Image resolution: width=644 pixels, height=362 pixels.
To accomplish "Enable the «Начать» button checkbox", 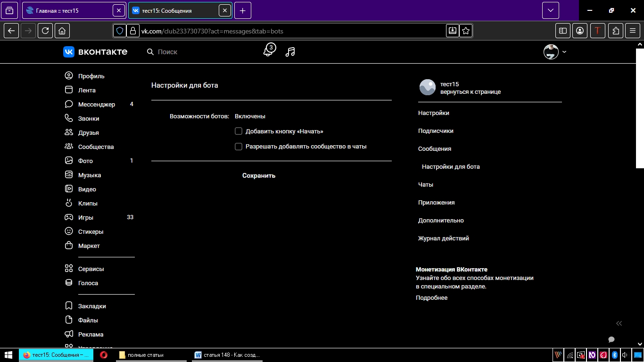I will 239,132.
